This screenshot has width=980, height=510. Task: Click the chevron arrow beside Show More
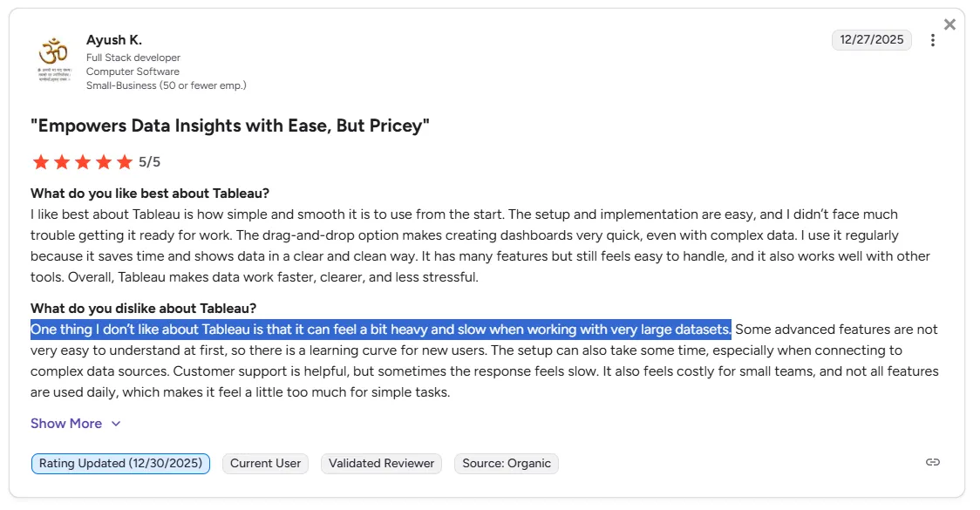[x=116, y=424]
